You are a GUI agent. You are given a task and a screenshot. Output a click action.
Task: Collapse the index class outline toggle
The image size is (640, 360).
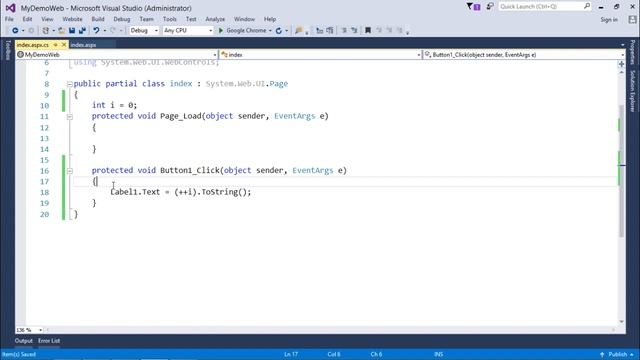click(x=69, y=84)
